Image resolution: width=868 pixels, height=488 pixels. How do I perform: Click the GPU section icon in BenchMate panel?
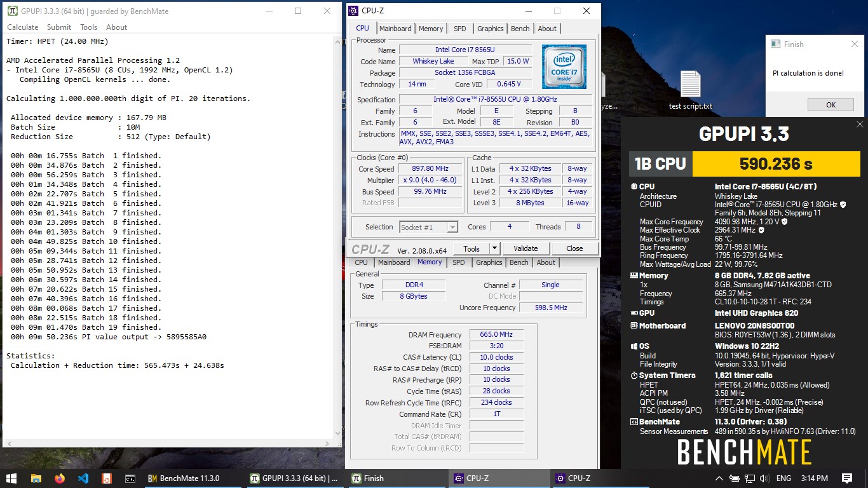634,313
